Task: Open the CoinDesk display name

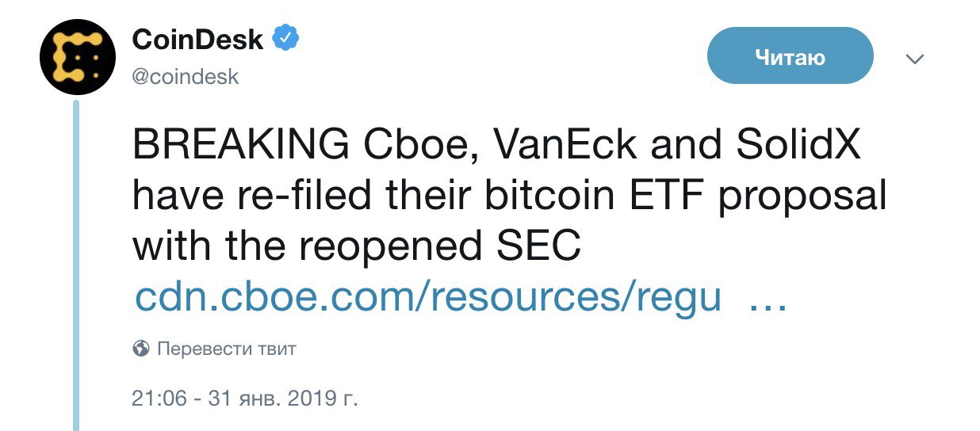Action: (x=198, y=40)
